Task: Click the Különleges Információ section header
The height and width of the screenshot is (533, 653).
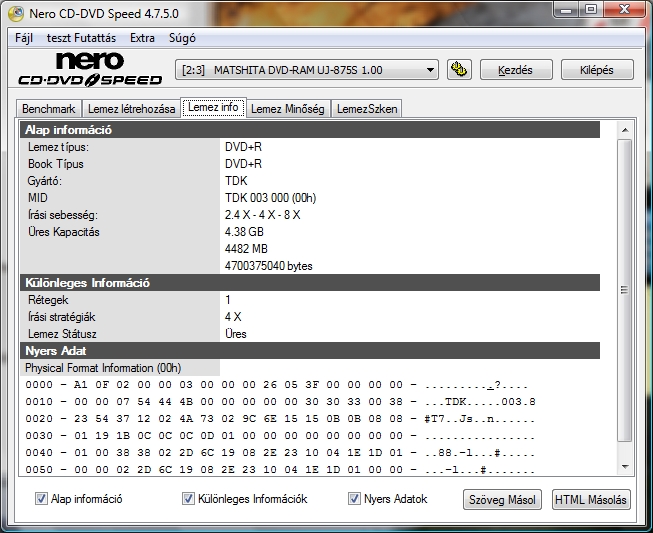Action: pyautogui.click(x=310, y=283)
